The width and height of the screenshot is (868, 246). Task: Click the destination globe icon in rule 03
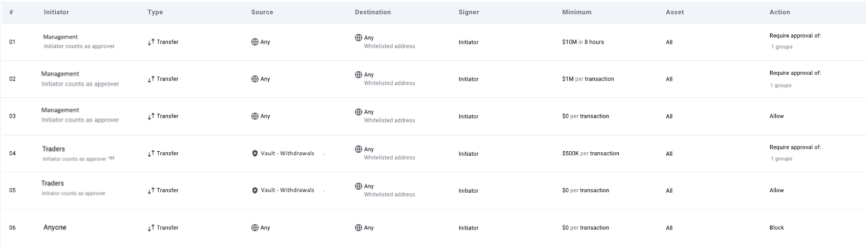coord(358,112)
